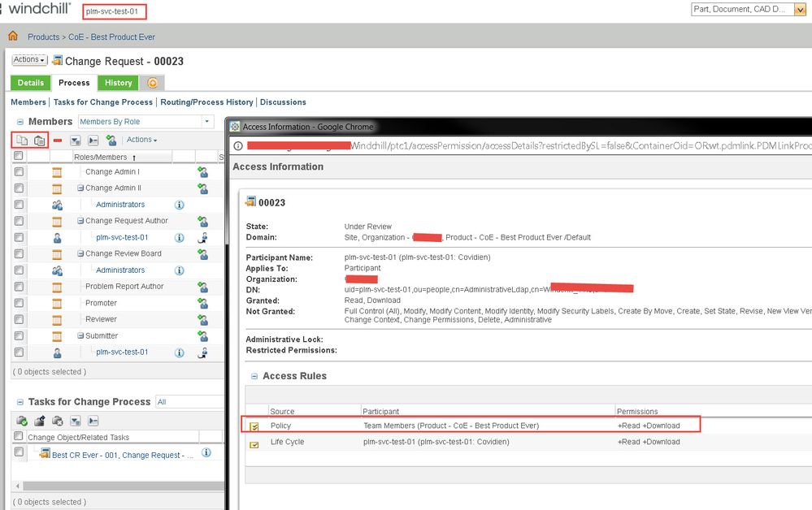This screenshot has width=812, height=510.
Task: Select checkbox for Best CR Ever task row
Action: [19, 452]
